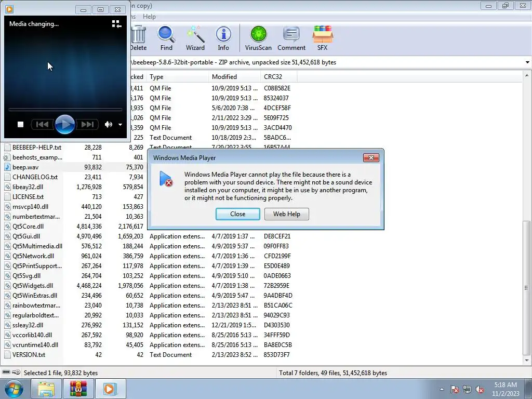Sort by the Modified column header
Viewport: 532px width, 399px height.
click(x=235, y=77)
